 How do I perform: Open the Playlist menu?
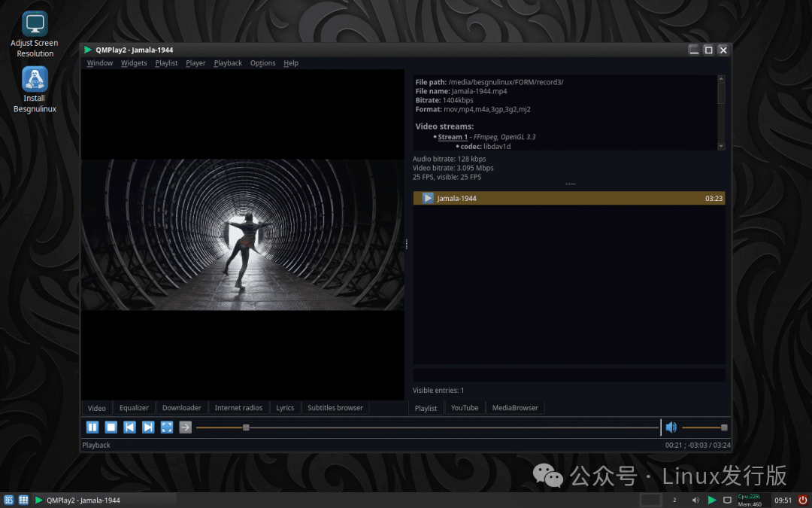point(166,62)
